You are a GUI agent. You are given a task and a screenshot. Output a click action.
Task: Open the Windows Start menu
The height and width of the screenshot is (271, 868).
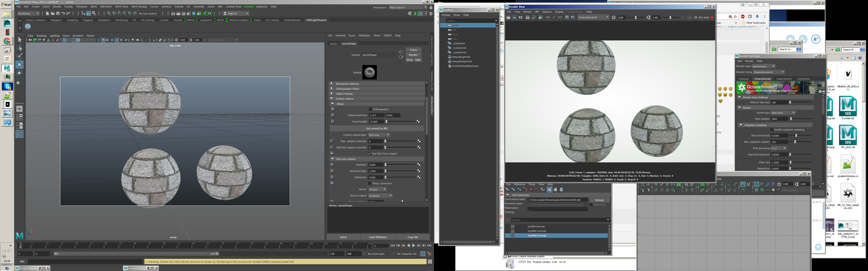coord(6,5)
